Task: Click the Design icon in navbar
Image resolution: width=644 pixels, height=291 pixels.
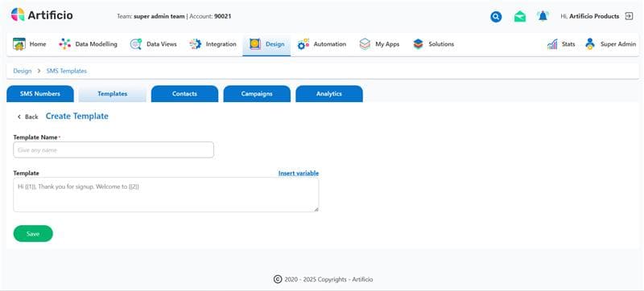Action: 255,44
